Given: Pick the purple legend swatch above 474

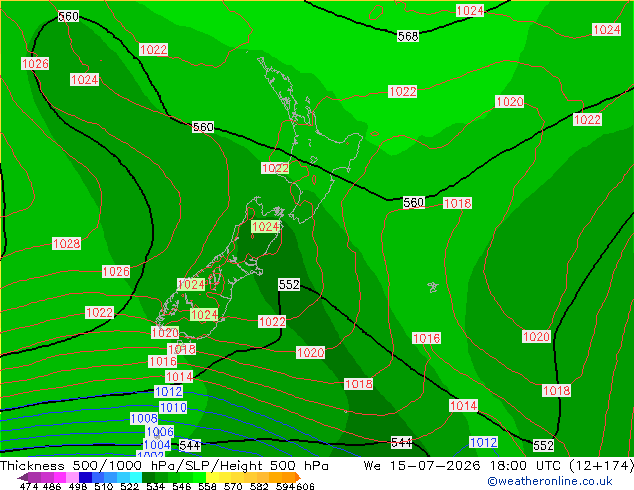Looking at the screenshot, I should click(34, 477).
